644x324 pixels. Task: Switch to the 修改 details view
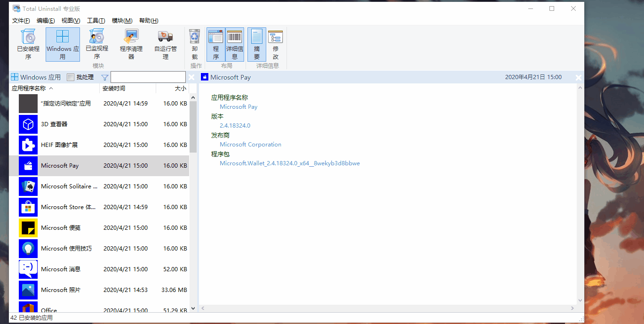pyautogui.click(x=276, y=44)
